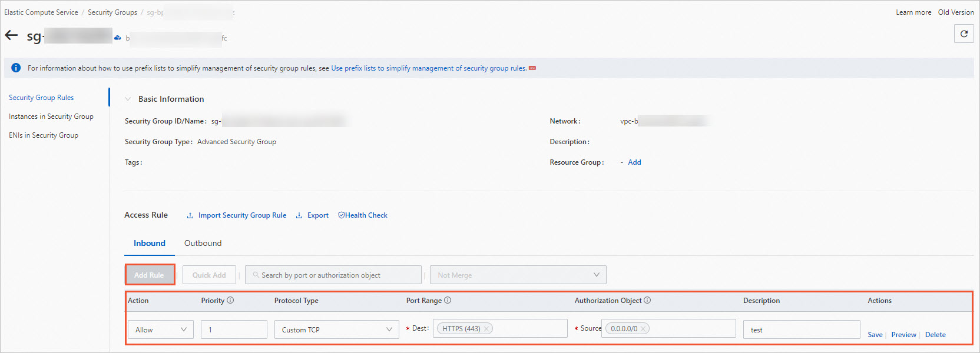Open ENIs in Security Group

[x=44, y=135]
